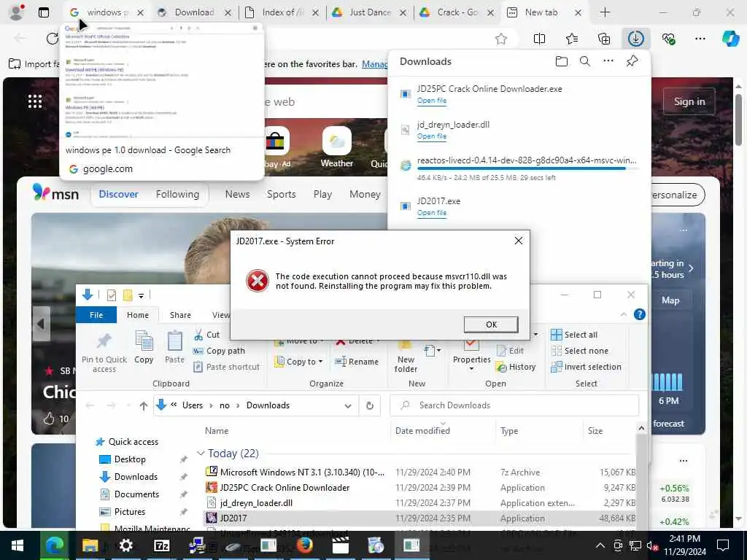Click the reactos-livecd download progress bar
Screen dimensions: 747x560
(527, 168)
